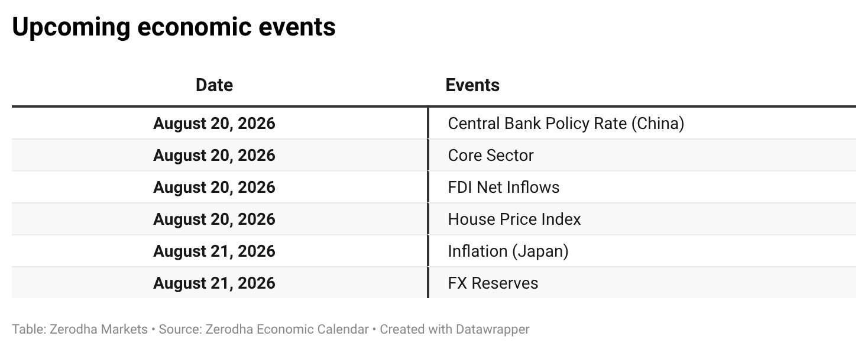868x349 pixels.
Task: Select the FDI Net Inflows event
Action: (504, 187)
